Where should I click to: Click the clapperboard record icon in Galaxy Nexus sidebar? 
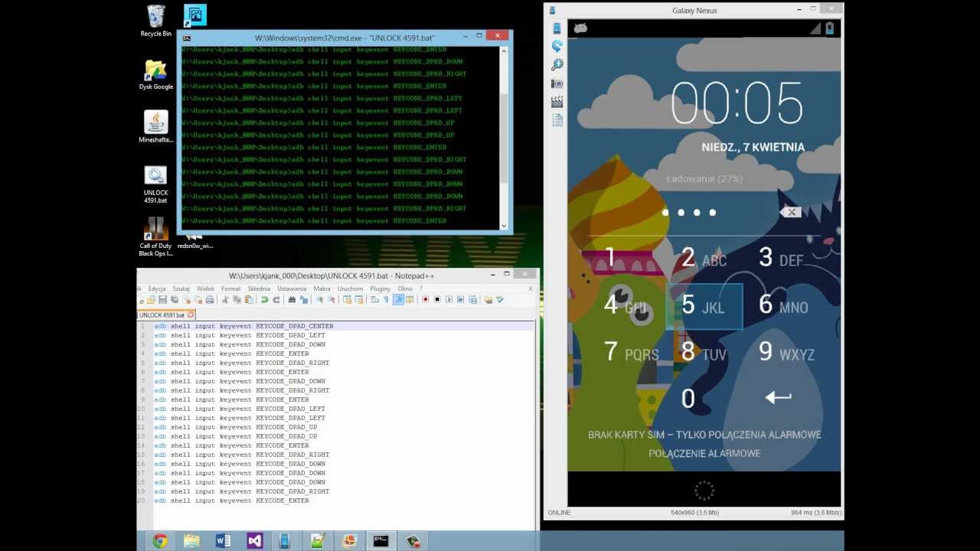coord(557,101)
